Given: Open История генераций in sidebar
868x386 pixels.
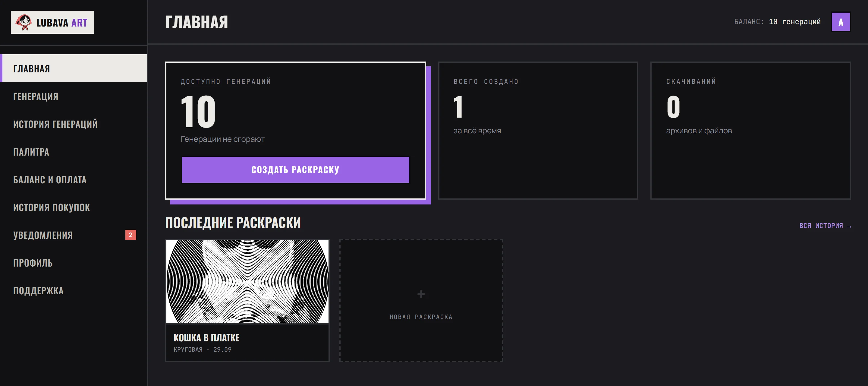Looking at the screenshot, I should pyautogui.click(x=74, y=124).
